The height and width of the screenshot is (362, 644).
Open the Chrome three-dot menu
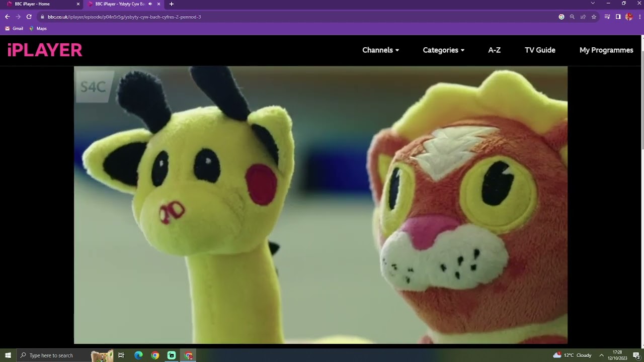[x=639, y=17]
